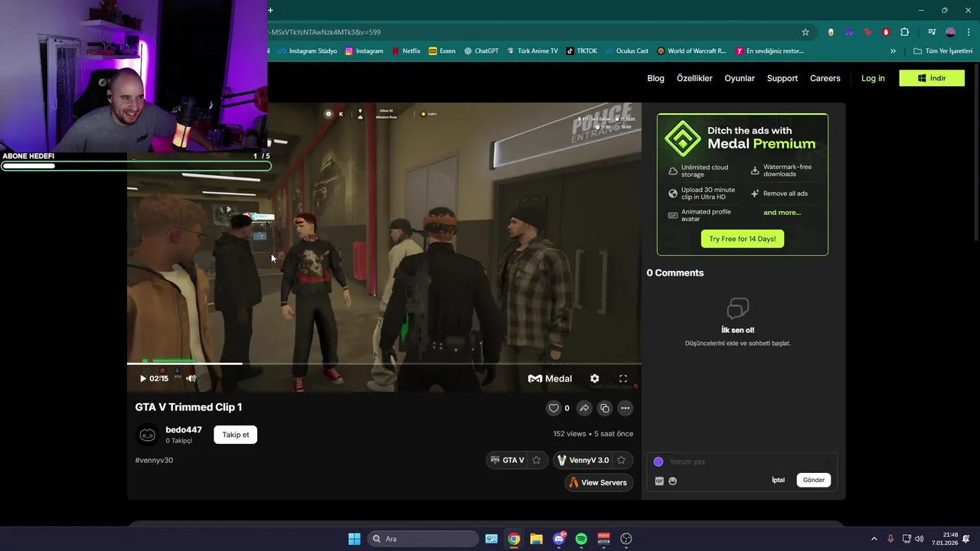This screenshot has height=551, width=980.
Task: Open bedo447's profile avatar
Action: pos(147,435)
